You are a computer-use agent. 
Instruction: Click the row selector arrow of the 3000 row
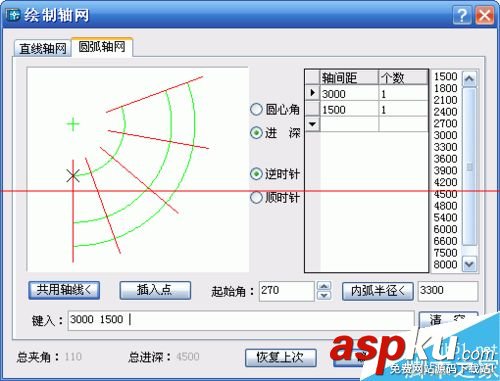(x=313, y=93)
